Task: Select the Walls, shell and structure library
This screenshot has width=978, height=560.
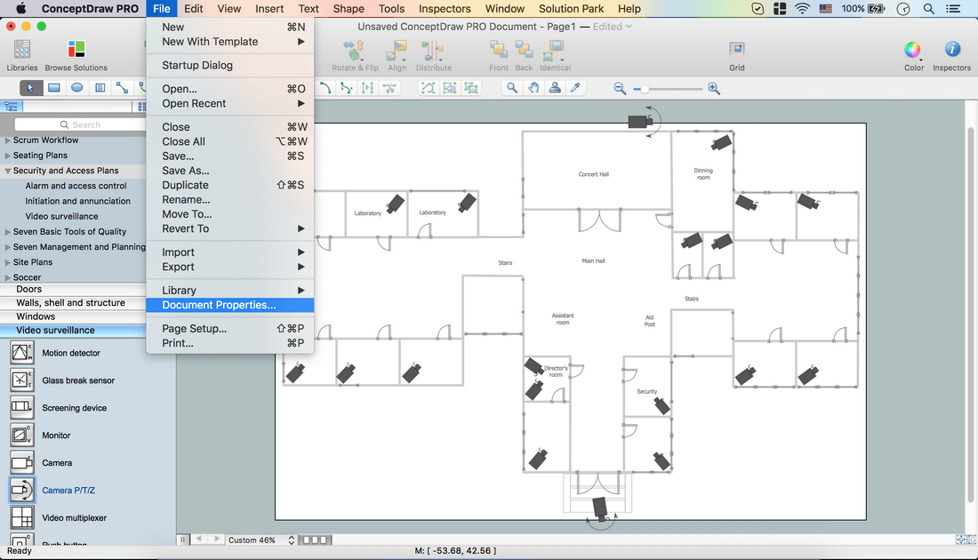Action: click(70, 303)
